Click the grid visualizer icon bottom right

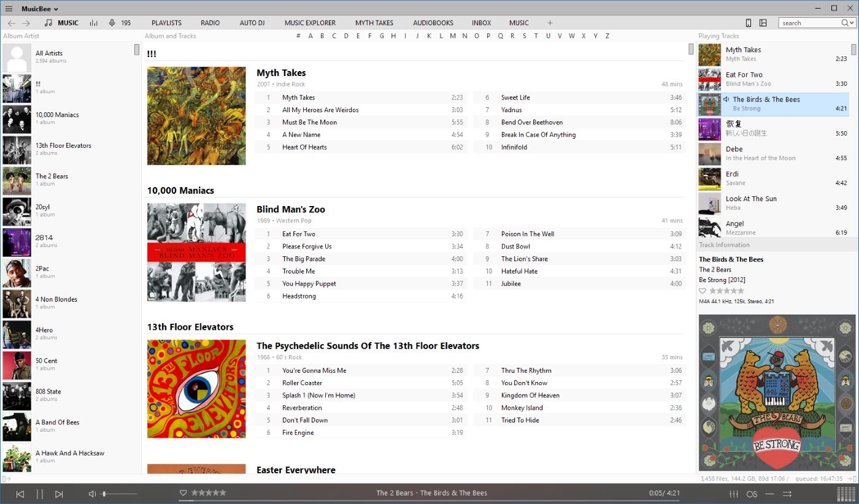[x=846, y=494]
